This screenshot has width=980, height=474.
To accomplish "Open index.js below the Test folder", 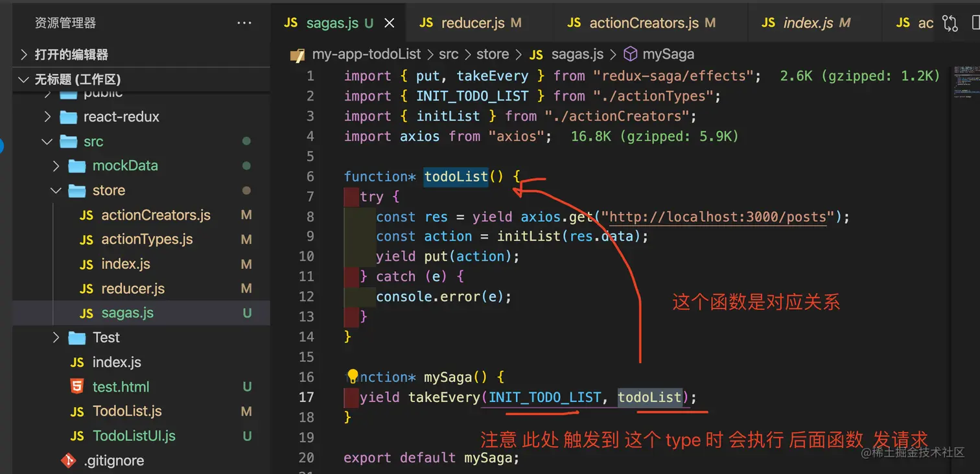I will click(117, 362).
